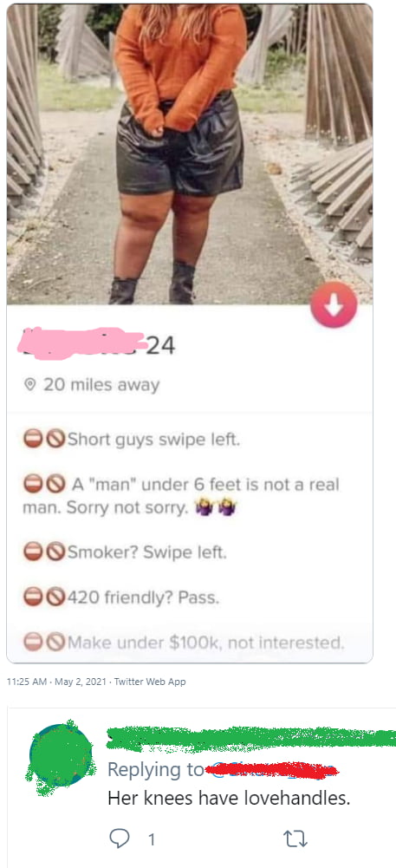Click the Her knees have lovehandles reply
396x868 pixels.
pyautogui.click(x=229, y=799)
